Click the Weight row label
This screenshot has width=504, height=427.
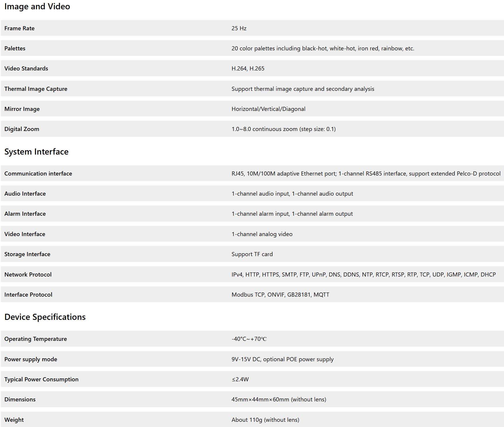pos(14,420)
